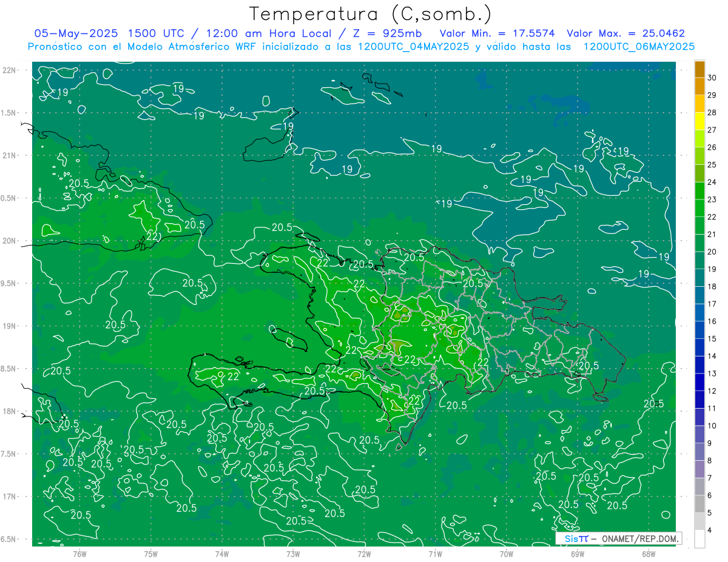The width and height of the screenshot is (728, 562).
Task: Click the 68W longitude axis label
Action: pos(649,554)
